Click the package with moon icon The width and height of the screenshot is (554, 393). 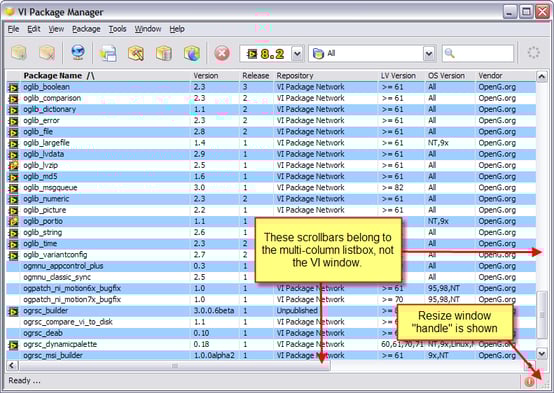click(x=192, y=54)
